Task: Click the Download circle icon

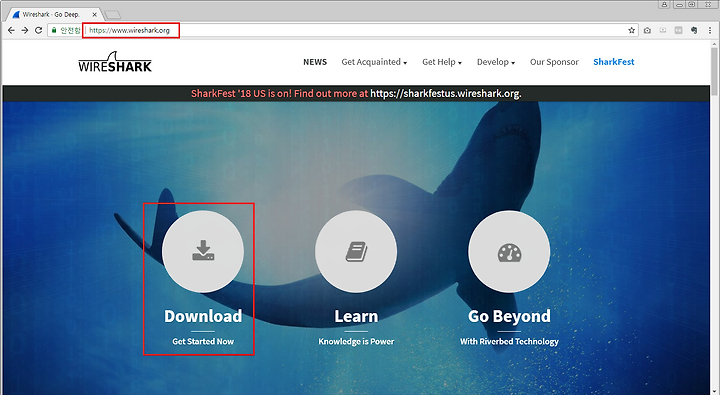Action: (x=203, y=251)
